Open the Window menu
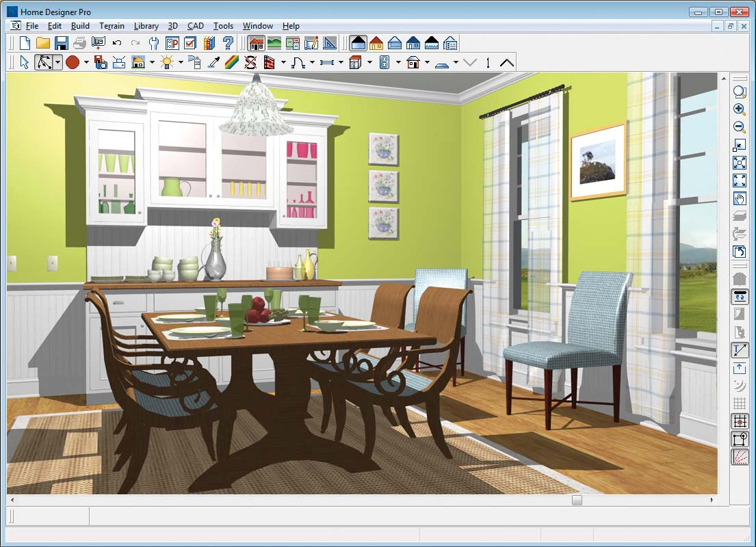 click(257, 26)
